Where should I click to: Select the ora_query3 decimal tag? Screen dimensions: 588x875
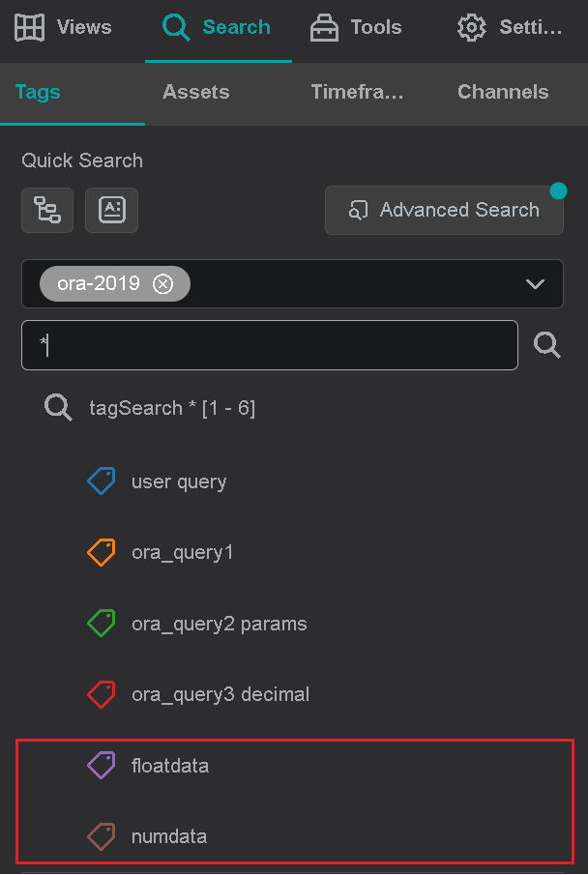coord(220,693)
